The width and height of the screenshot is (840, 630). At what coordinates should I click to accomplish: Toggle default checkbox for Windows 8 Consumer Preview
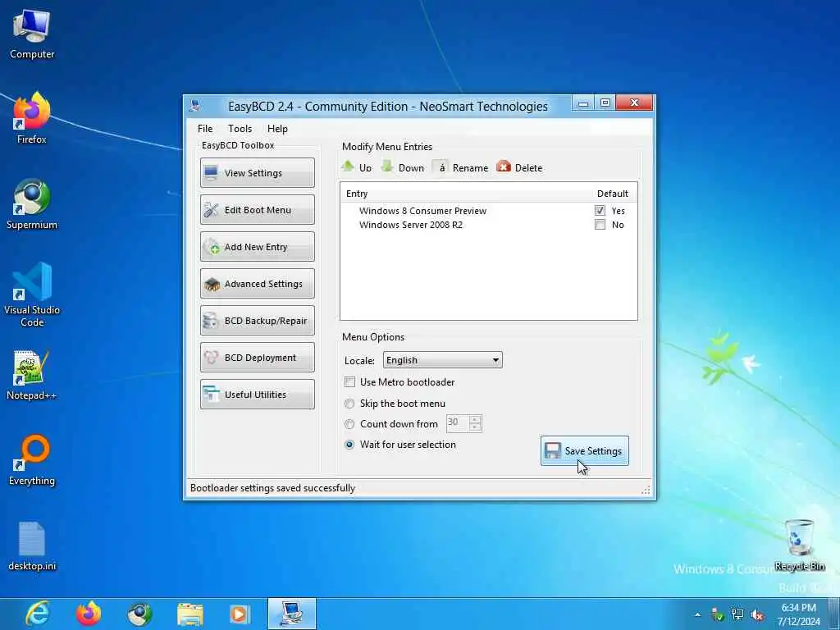pyautogui.click(x=600, y=211)
